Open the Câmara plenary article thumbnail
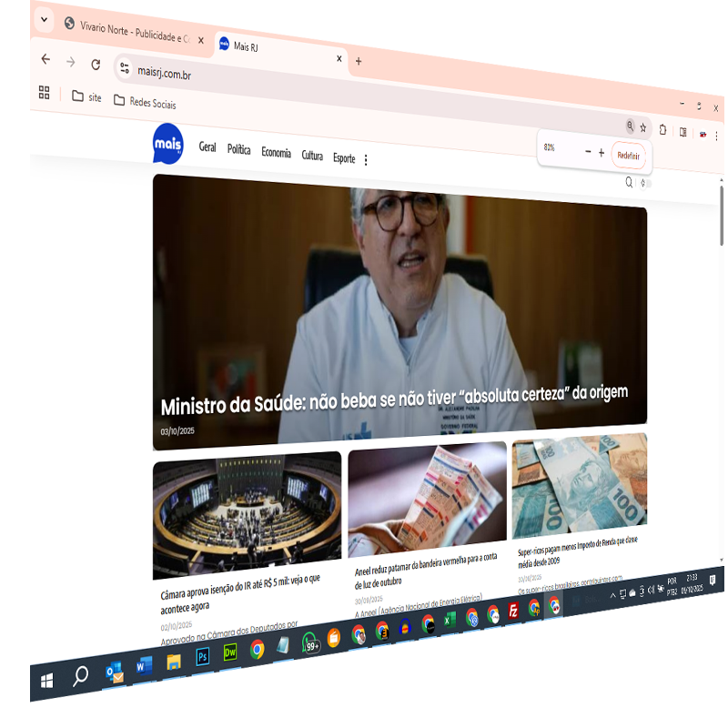Image resolution: width=728 pixels, height=728 pixels. pos(247,514)
